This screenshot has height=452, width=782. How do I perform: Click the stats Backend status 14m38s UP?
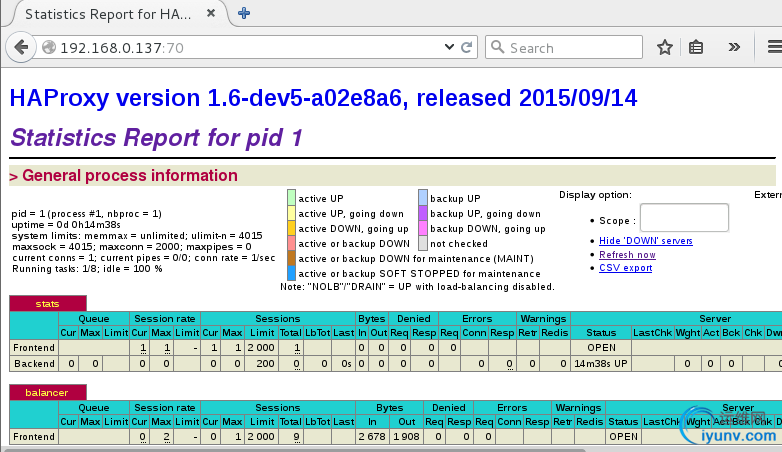(601, 364)
